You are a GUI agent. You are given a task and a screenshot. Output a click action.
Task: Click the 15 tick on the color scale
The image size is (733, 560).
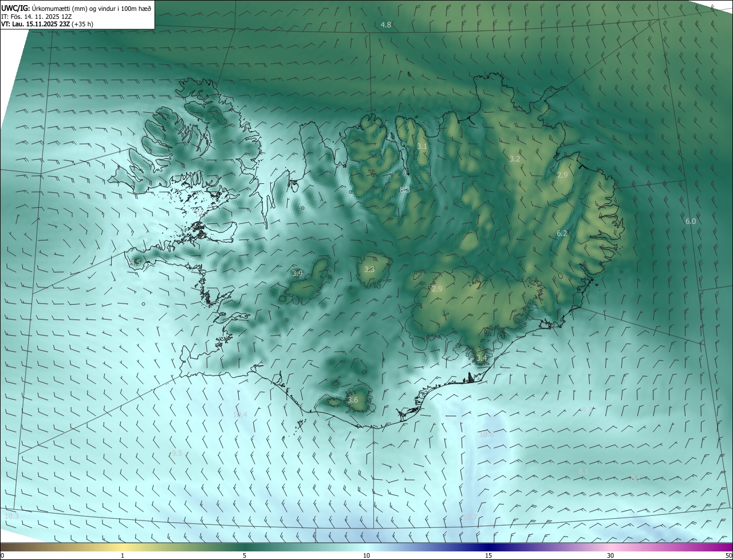point(488,555)
